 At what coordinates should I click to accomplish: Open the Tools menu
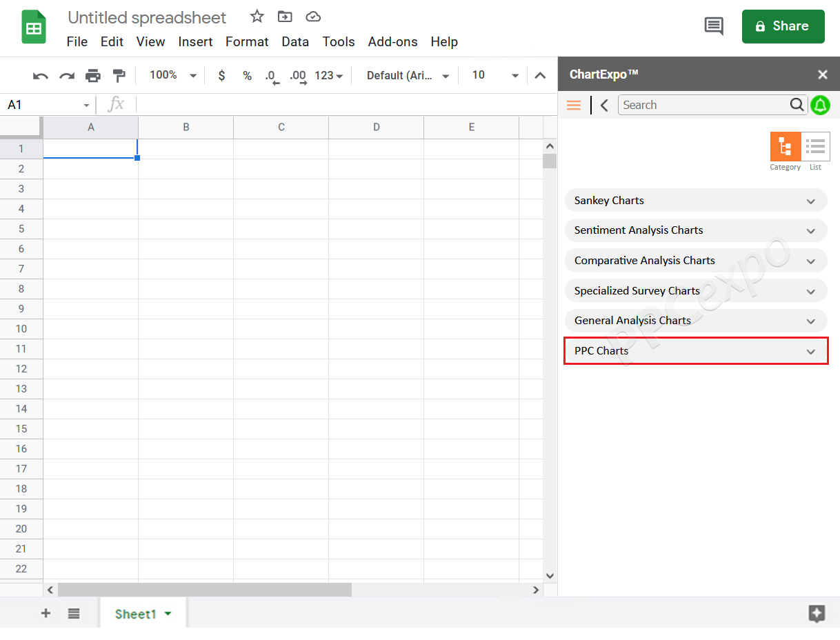[339, 42]
